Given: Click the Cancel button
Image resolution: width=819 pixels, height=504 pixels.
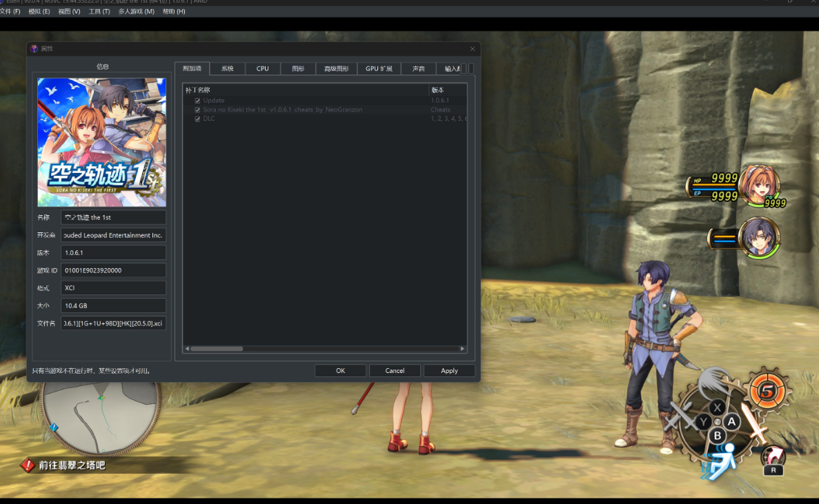Looking at the screenshot, I should pos(395,371).
